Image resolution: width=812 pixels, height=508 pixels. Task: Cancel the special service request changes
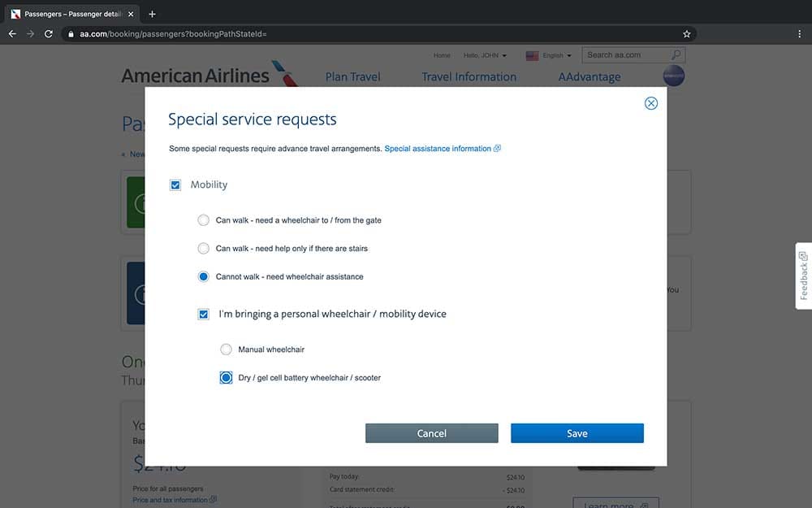(x=431, y=433)
